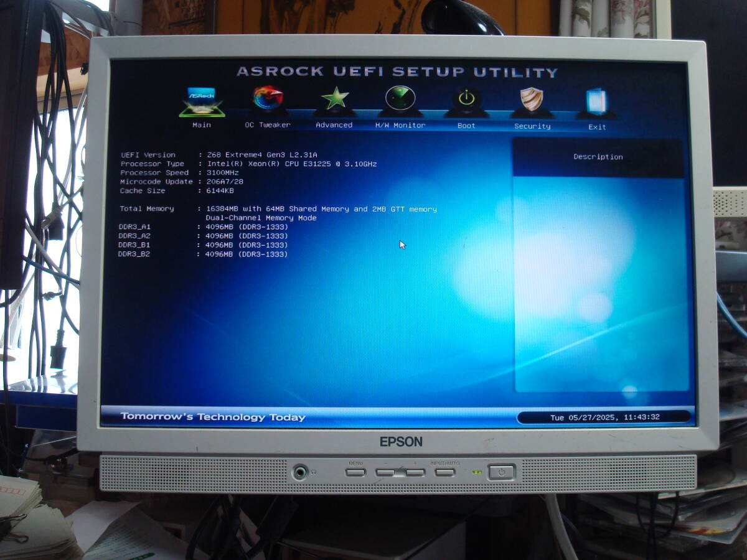Choose the Exit tab label
The height and width of the screenshot is (560, 747).
pyautogui.click(x=597, y=127)
